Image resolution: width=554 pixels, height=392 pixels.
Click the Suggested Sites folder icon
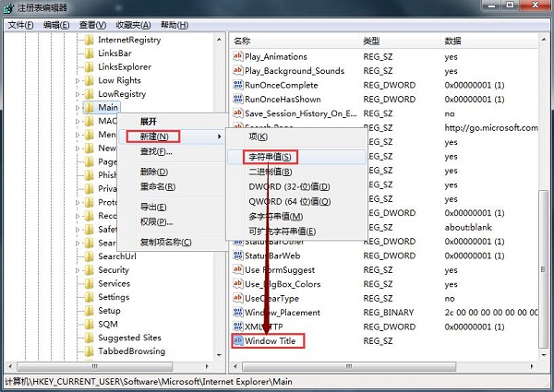pyautogui.click(x=89, y=338)
